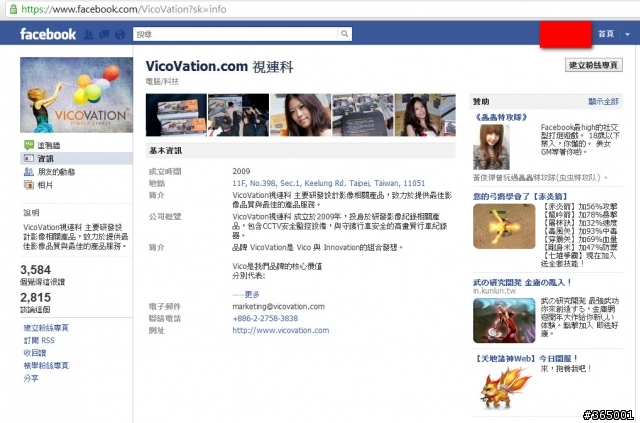Click VicoVation balloon profile picture

[x=76, y=95]
